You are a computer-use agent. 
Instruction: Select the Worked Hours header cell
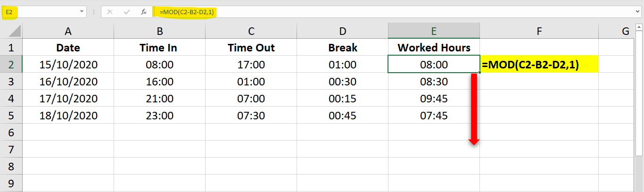click(x=434, y=48)
